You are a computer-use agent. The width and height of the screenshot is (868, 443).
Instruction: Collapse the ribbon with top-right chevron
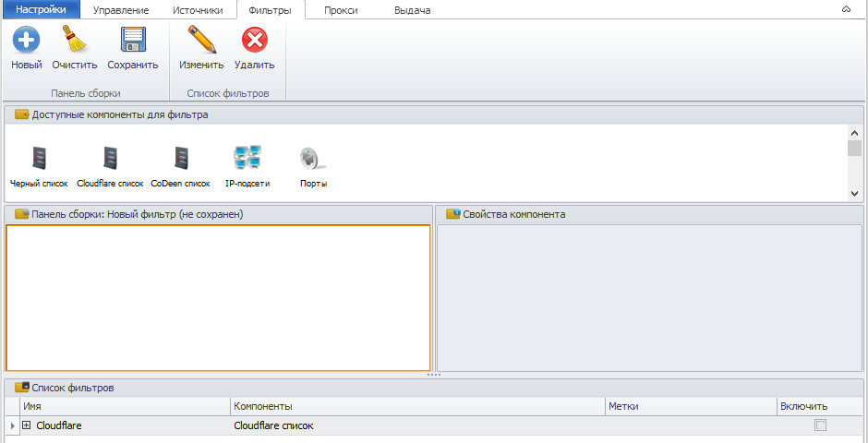pyautogui.click(x=846, y=9)
